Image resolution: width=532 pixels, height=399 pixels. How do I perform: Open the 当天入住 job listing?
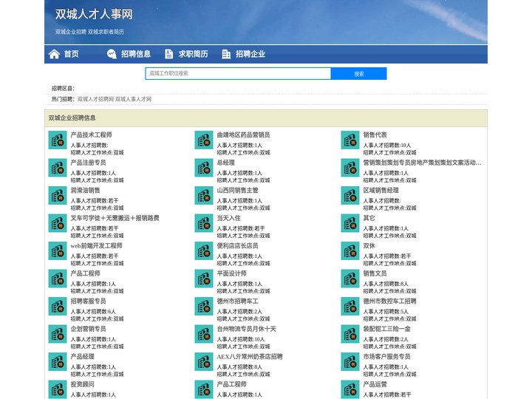pos(228,218)
